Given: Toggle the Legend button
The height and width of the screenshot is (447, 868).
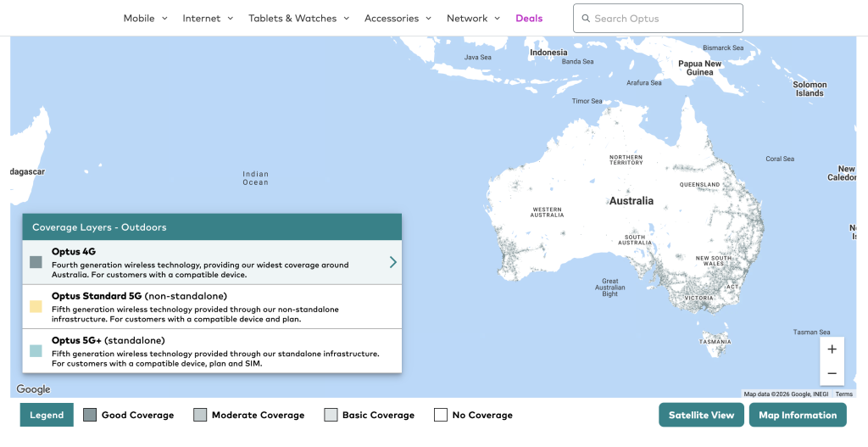Looking at the screenshot, I should [x=47, y=415].
